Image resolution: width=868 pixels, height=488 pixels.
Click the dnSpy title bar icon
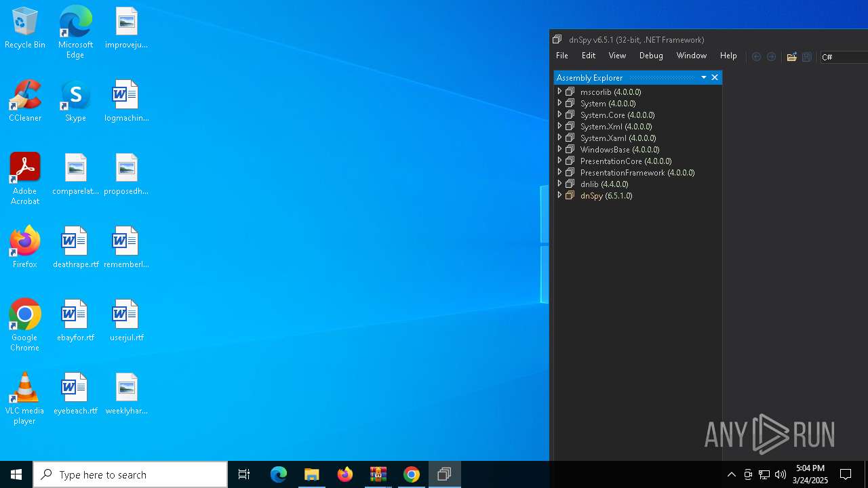tap(557, 39)
